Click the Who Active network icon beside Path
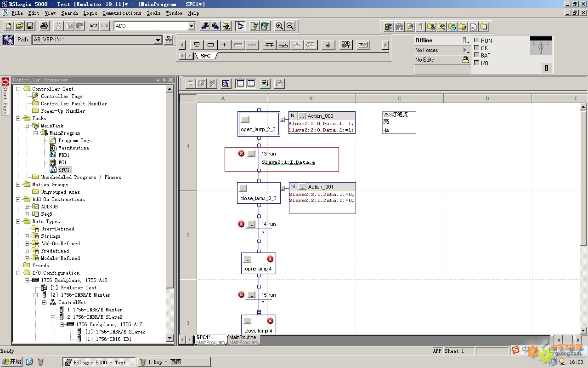The width and height of the screenshot is (588, 368). [x=169, y=40]
